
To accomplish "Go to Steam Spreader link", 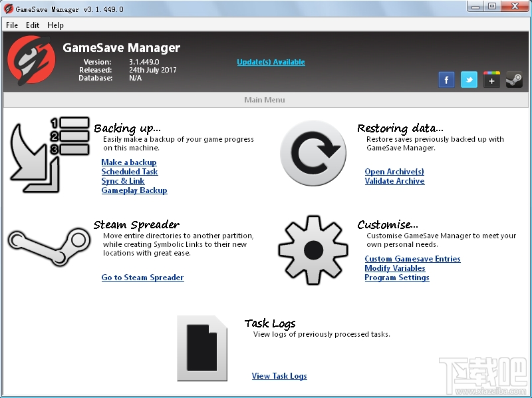I will 142,278.
